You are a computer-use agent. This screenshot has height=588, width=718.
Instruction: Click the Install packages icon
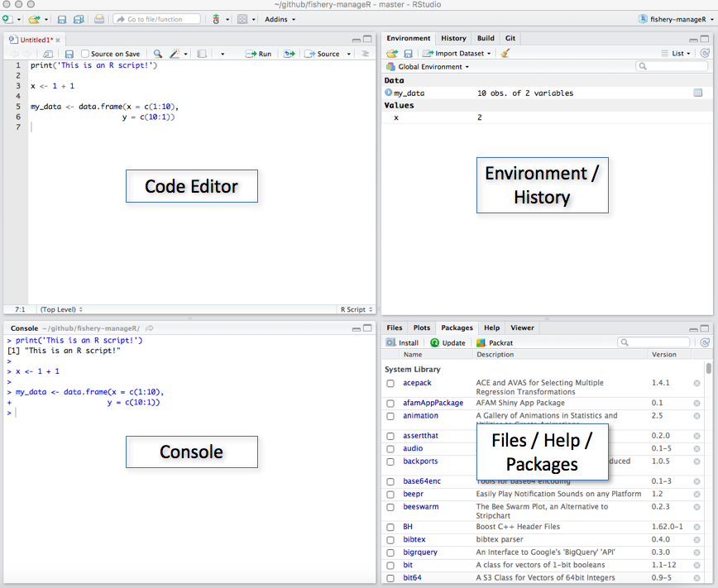pos(403,342)
